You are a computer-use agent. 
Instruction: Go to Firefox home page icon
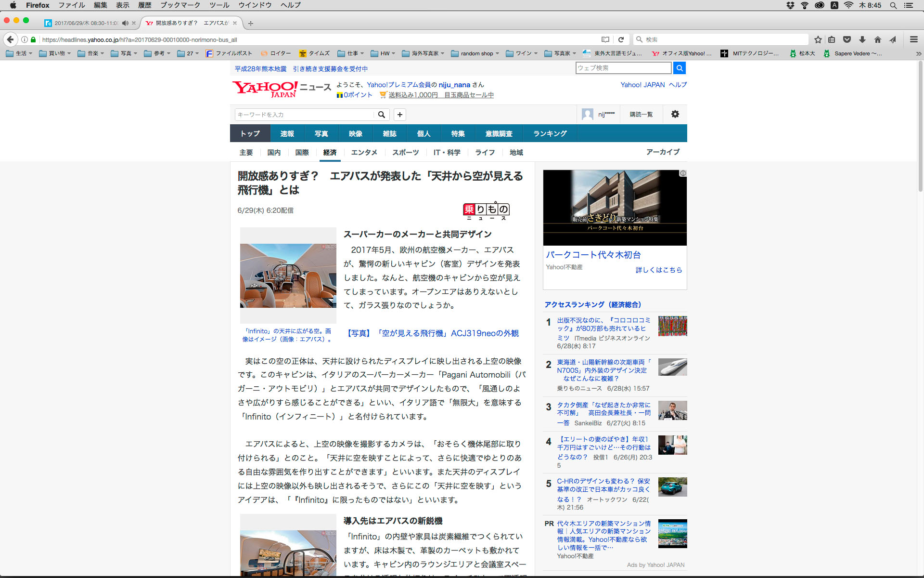coord(878,39)
